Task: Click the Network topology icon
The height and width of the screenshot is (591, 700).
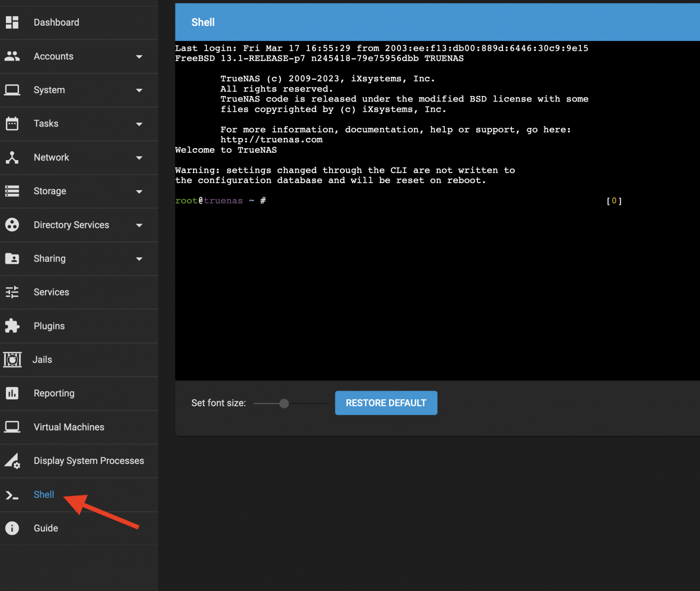Action: click(x=12, y=158)
